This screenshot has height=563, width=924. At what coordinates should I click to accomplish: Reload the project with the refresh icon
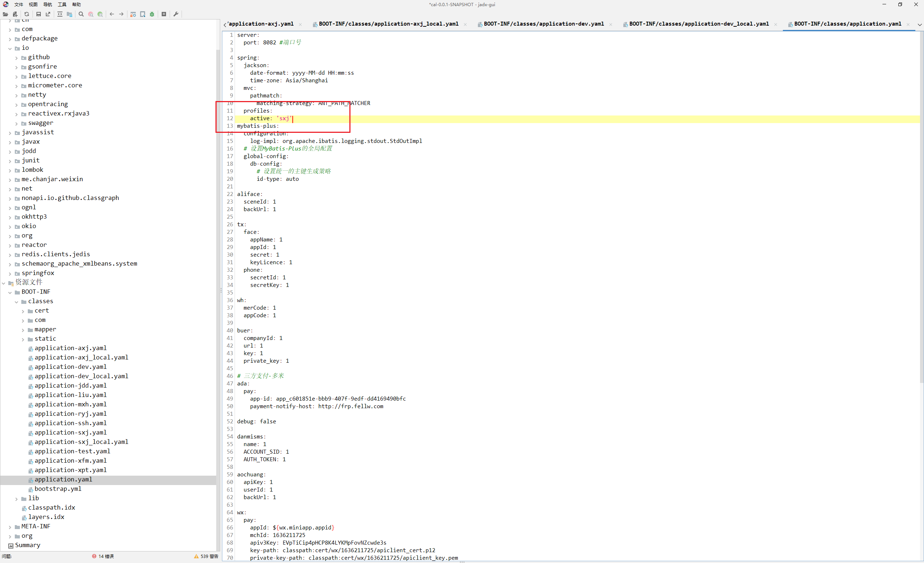27,14
